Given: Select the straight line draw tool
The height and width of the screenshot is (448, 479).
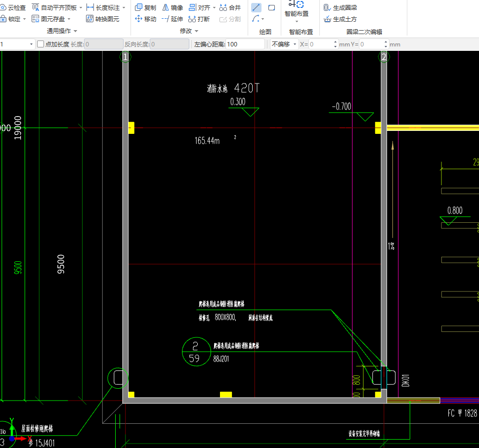Looking at the screenshot, I should click(x=256, y=7).
